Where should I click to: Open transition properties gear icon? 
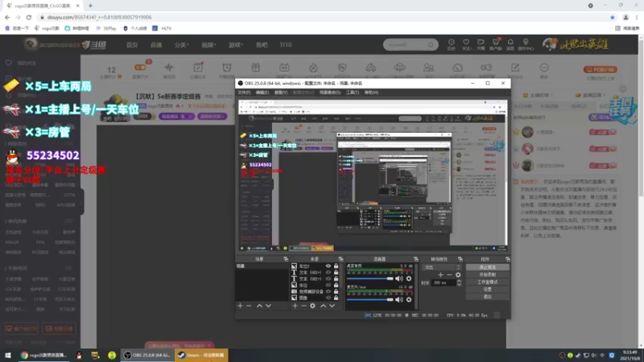tap(458, 275)
